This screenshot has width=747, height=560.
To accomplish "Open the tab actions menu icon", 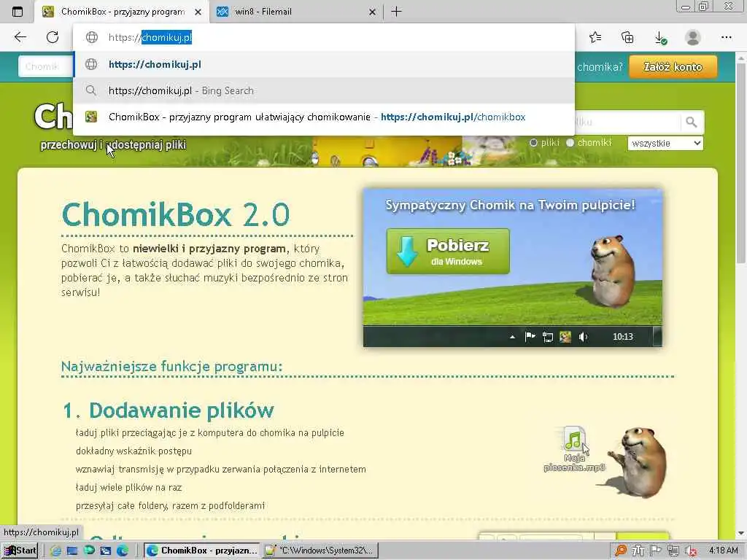I will click(18, 12).
